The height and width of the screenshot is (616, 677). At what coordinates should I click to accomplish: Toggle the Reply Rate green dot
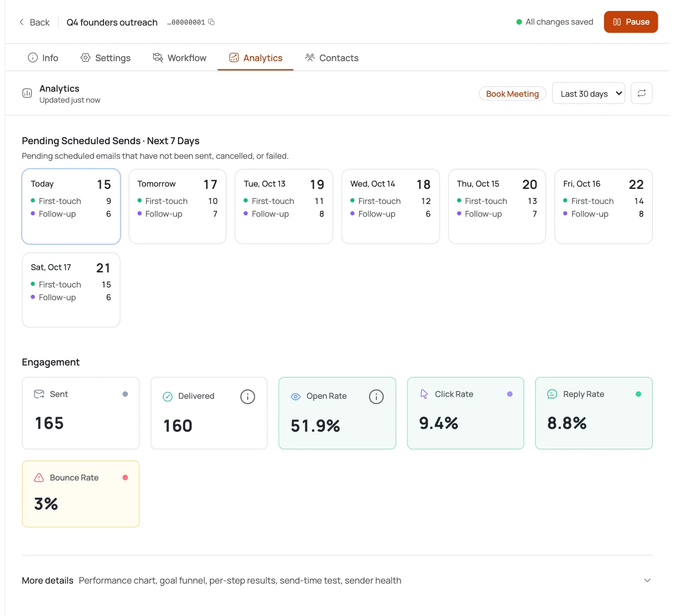639,394
